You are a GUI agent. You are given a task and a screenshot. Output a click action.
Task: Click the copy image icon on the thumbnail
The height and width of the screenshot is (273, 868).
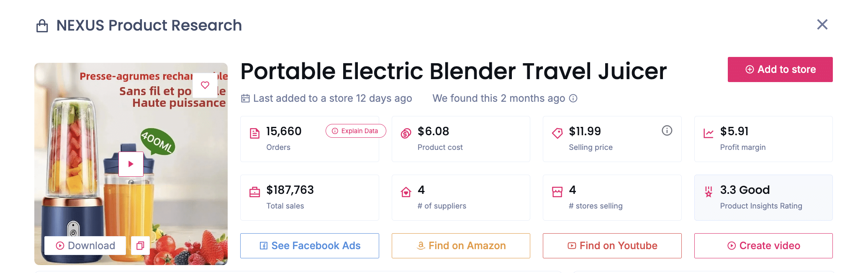(140, 246)
